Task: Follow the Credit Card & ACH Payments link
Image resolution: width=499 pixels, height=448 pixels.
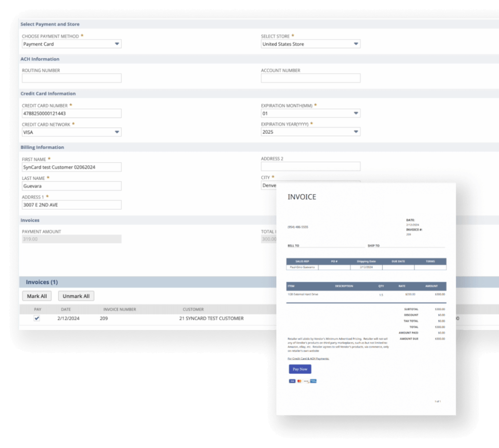Action: [308, 358]
